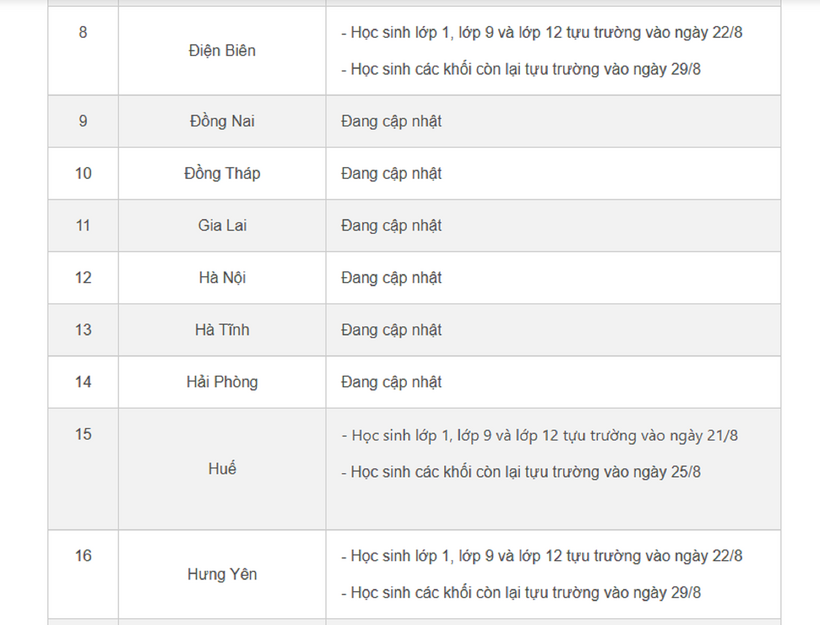820x625 pixels.
Task: Click the Hà Nội province cell
Action: tap(221, 277)
